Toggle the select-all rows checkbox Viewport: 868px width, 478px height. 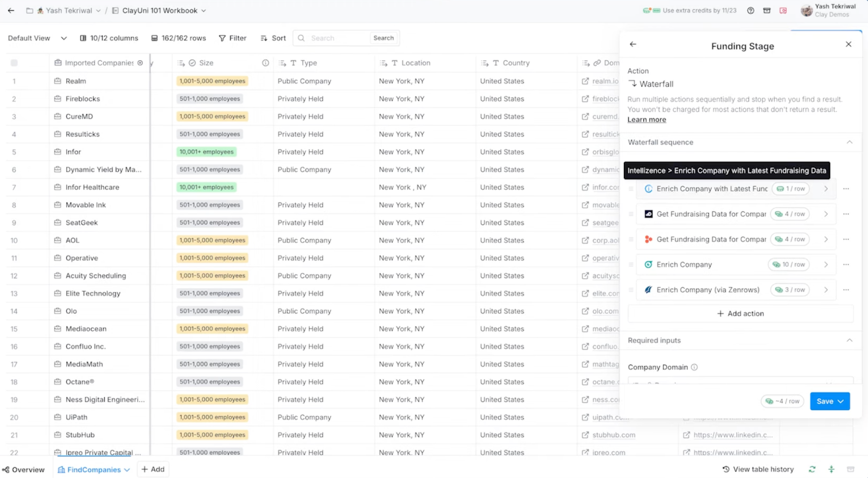click(x=14, y=63)
